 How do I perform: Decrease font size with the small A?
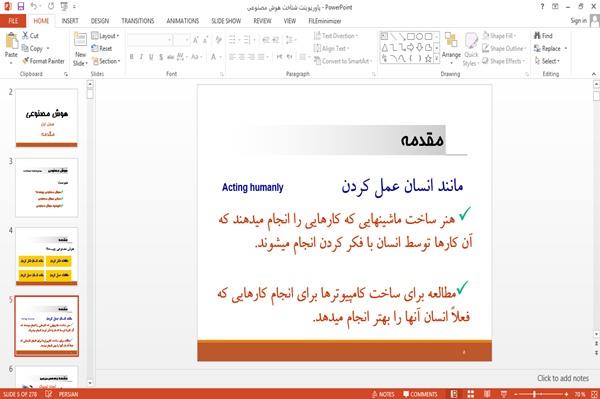[205, 40]
